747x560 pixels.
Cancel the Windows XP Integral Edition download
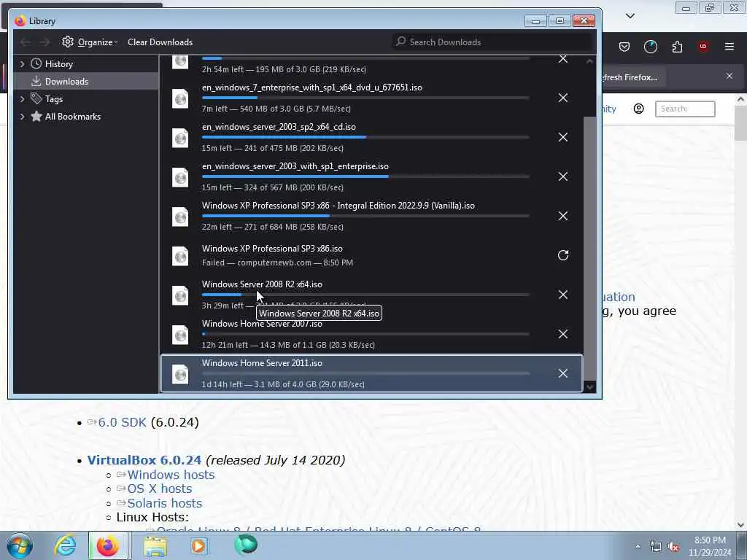563,216
